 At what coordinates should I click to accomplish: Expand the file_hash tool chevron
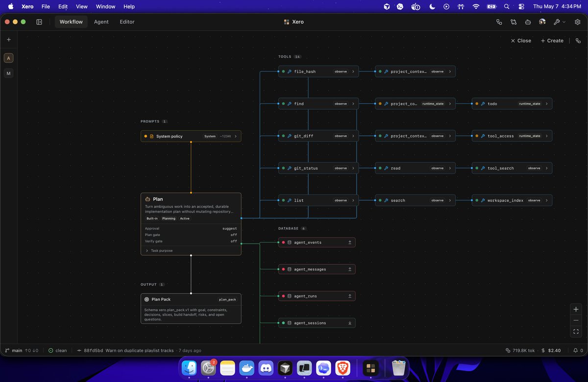tap(353, 72)
